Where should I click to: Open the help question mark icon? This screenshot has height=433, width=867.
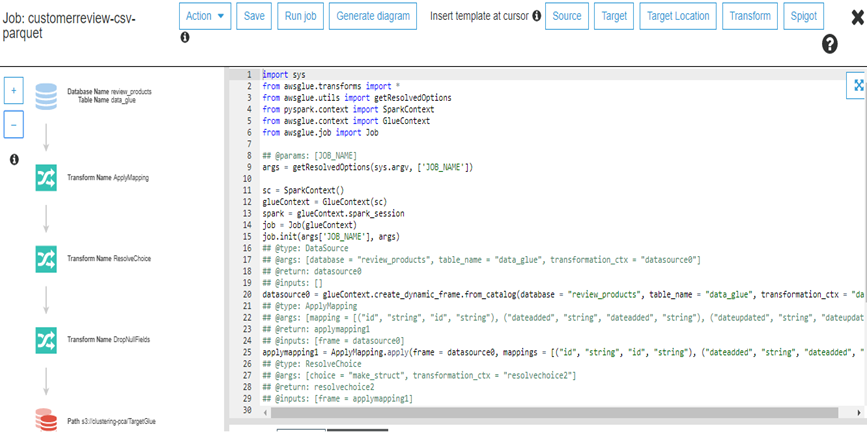[829, 44]
